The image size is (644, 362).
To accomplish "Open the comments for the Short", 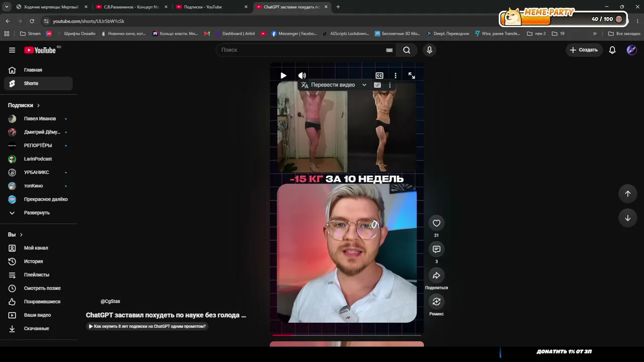I will (x=436, y=249).
